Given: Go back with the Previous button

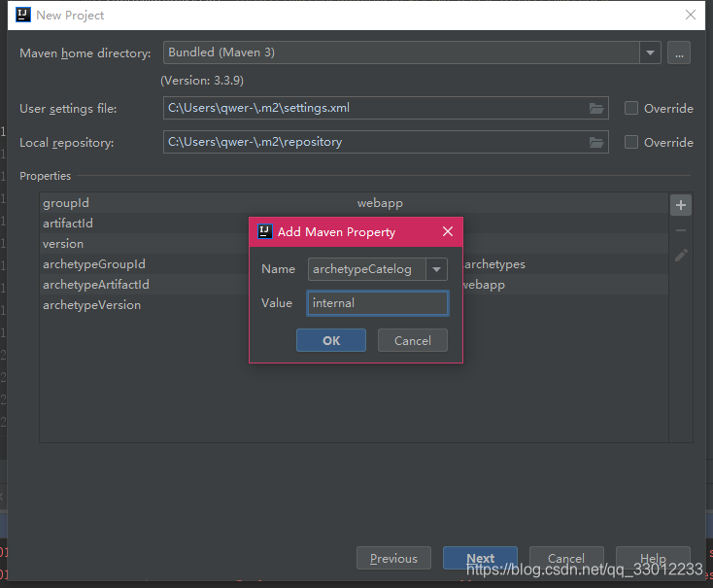Looking at the screenshot, I should tap(393, 559).
